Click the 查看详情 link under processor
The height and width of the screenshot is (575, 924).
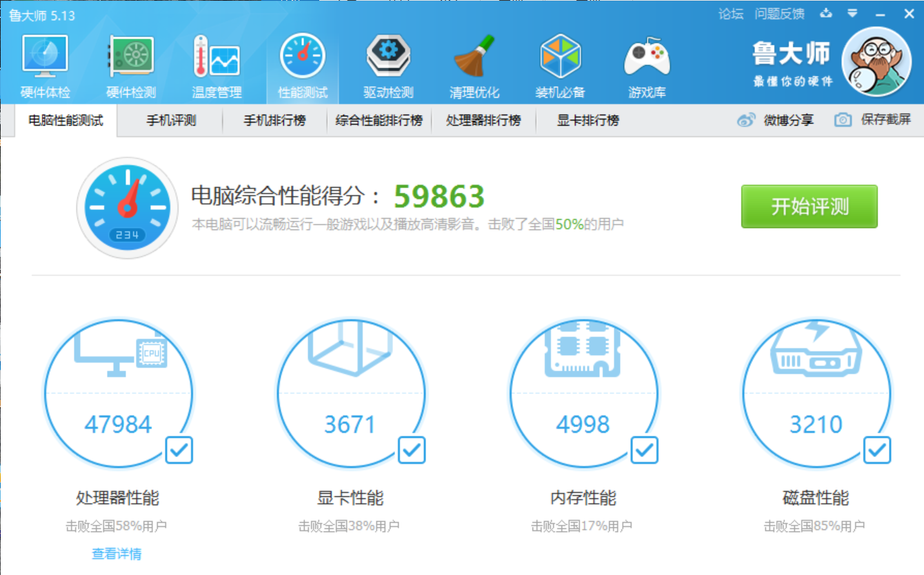[x=117, y=554]
